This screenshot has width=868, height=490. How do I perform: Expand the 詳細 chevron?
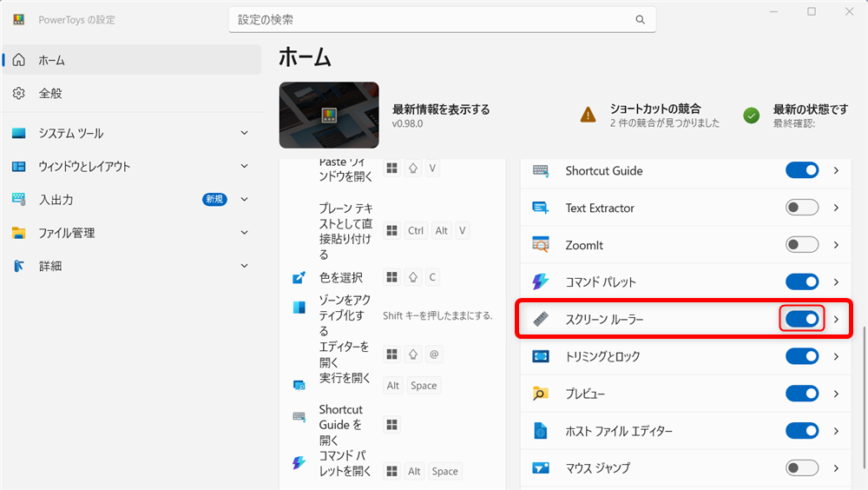pyautogui.click(x=244, y=266)
